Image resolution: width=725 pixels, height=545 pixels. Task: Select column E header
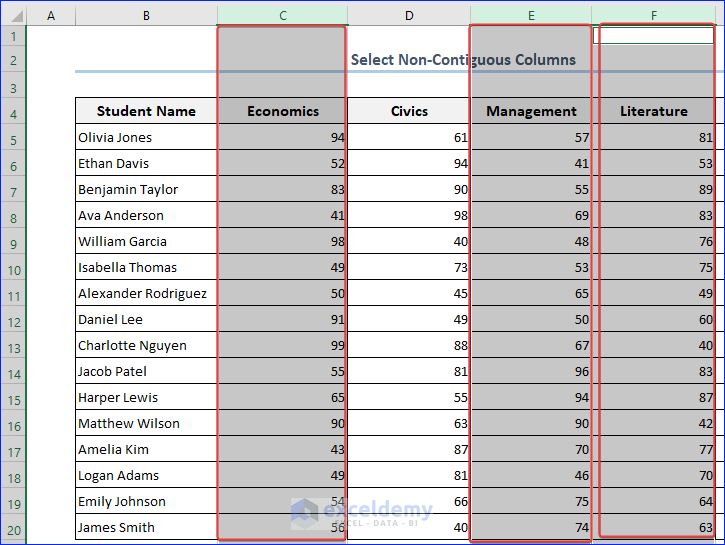coord(531,15)
